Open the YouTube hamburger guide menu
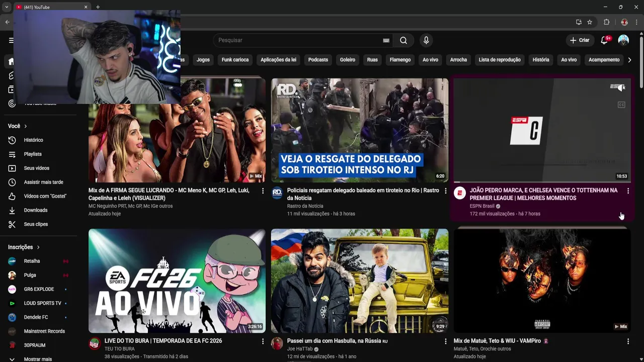The width and height of the screenshot is (644, 362). (x=11, y=40)
